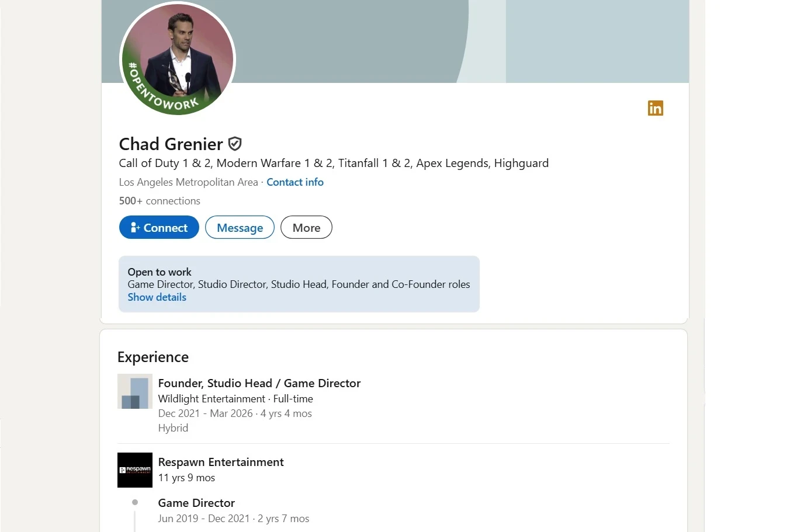
Task: Send a message via the Message button
Action: coord(240,228)
